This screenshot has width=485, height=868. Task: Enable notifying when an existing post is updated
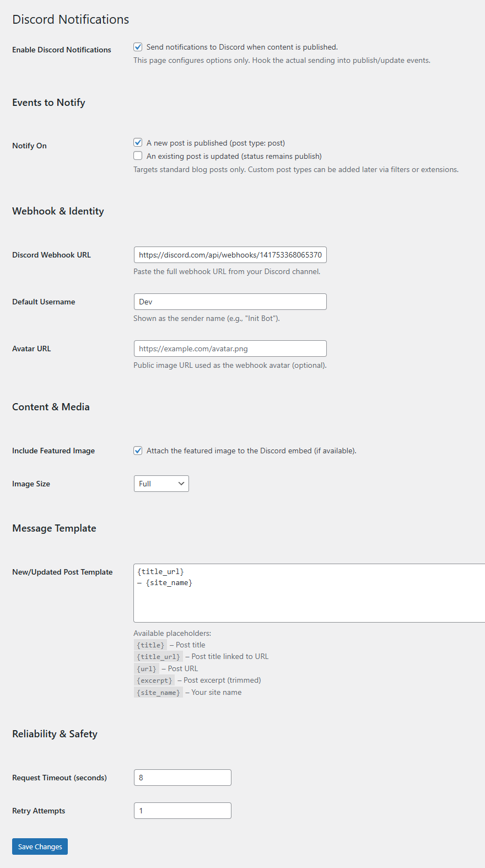click(138, 156)
